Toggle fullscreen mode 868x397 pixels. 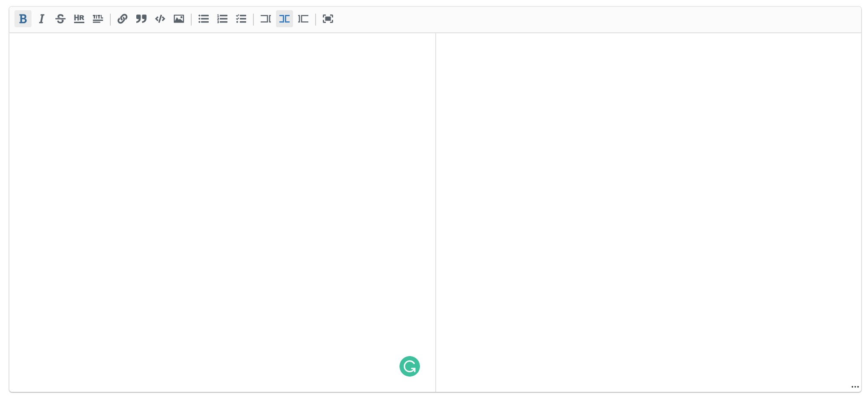(x=328, y=19)
